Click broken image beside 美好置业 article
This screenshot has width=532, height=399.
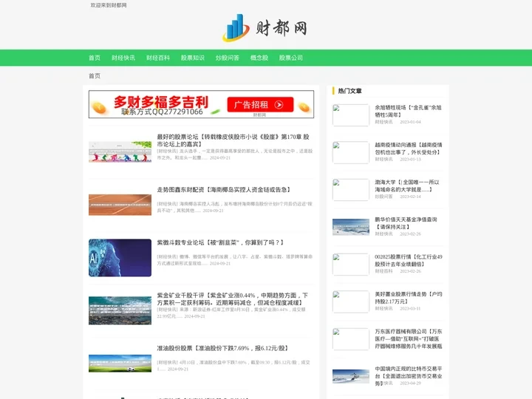click(351, 301)
